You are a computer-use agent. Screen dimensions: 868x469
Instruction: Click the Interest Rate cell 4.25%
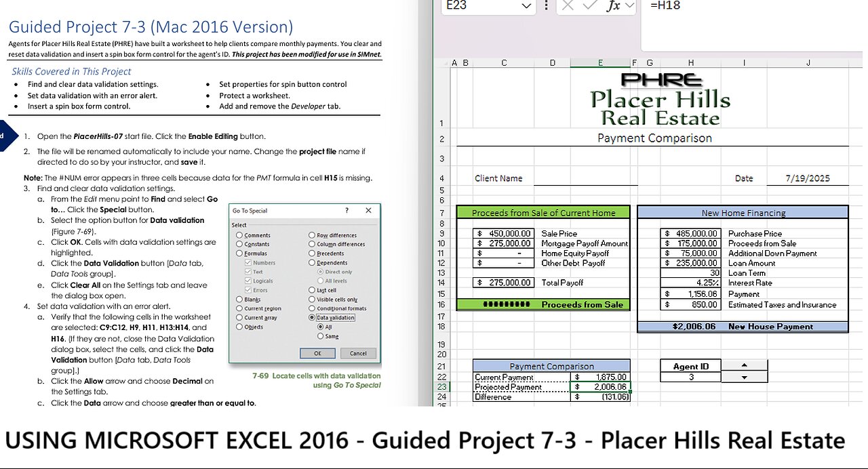[690, 283]
